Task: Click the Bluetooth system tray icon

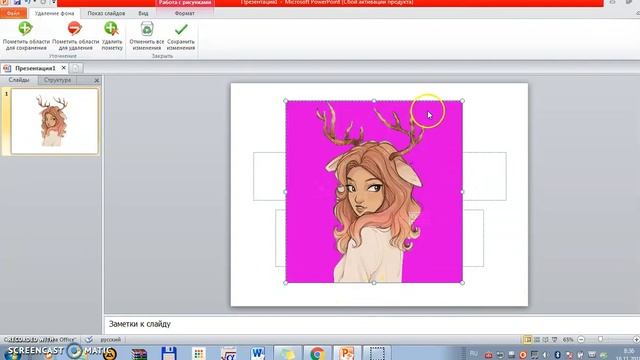Action: click(x=558, y=354)
